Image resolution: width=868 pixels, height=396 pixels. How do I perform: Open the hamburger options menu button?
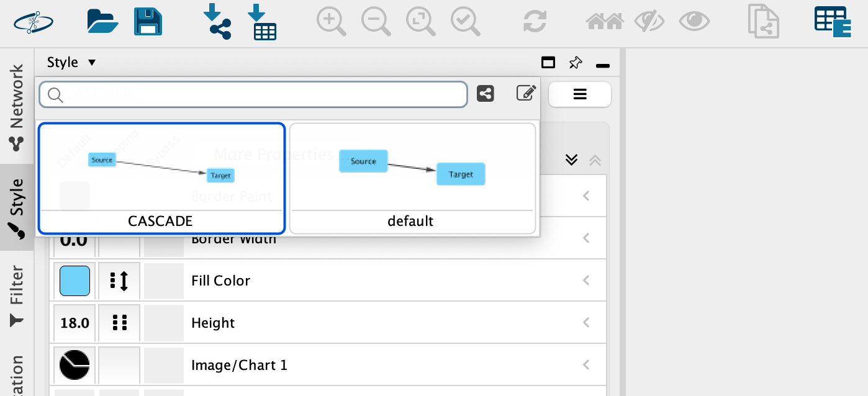click(x=580, y=94)
